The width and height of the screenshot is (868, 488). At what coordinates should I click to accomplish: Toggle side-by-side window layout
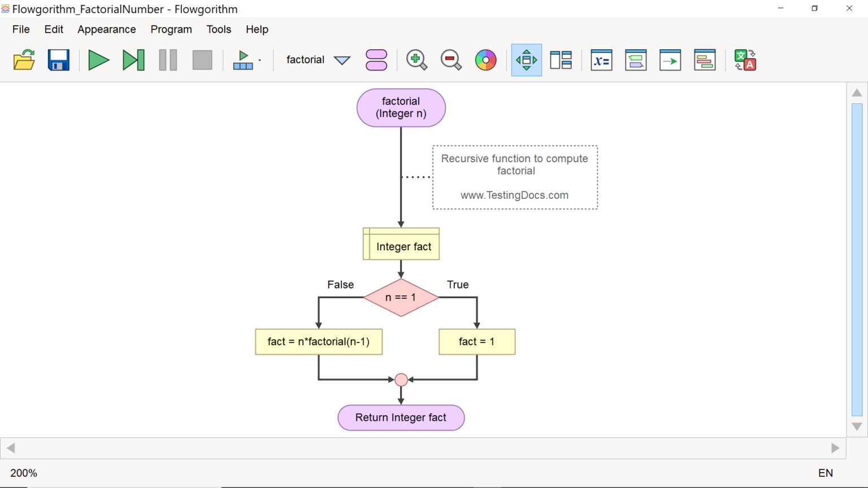coord(561,59)
